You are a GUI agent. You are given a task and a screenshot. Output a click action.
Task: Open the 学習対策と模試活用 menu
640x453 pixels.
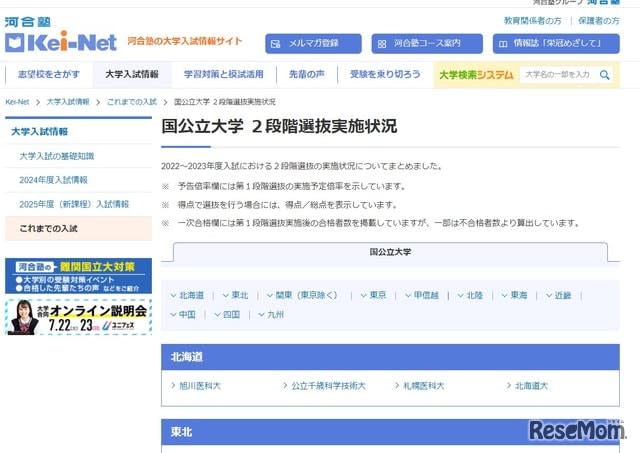pos(224,74)
